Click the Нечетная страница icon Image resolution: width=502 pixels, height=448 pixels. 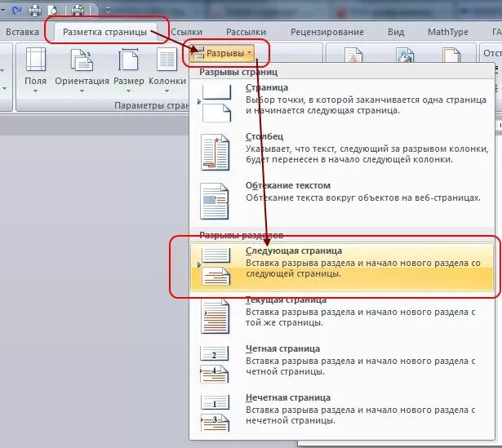pyautogui.click(x=215, y=414)
